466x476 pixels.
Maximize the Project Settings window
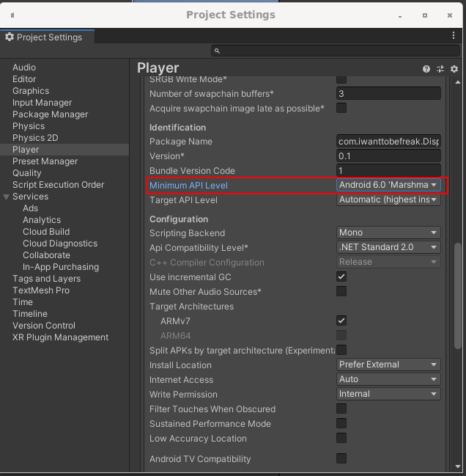pyautogui.click(x=424, y=15)
